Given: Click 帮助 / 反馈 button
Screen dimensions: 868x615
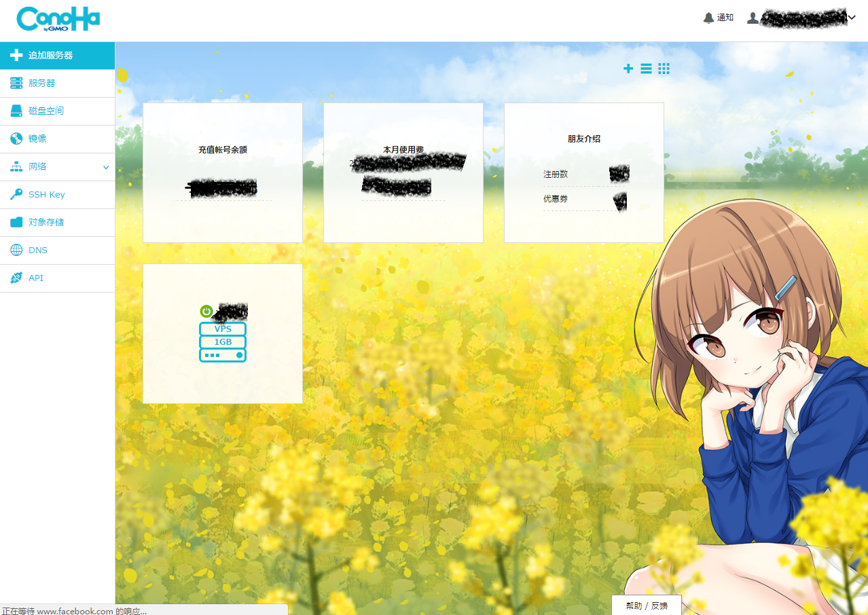Looking at the screenshot, I should point(647,605).
